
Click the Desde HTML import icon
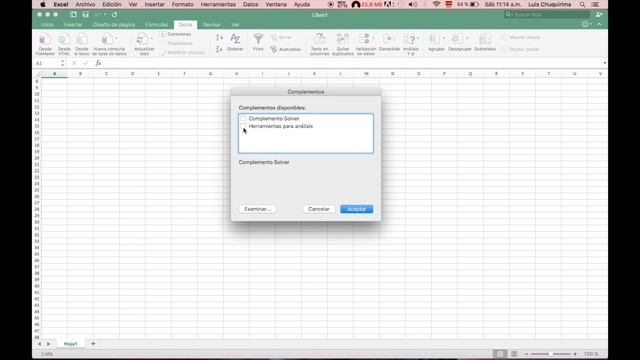(64, 40)
